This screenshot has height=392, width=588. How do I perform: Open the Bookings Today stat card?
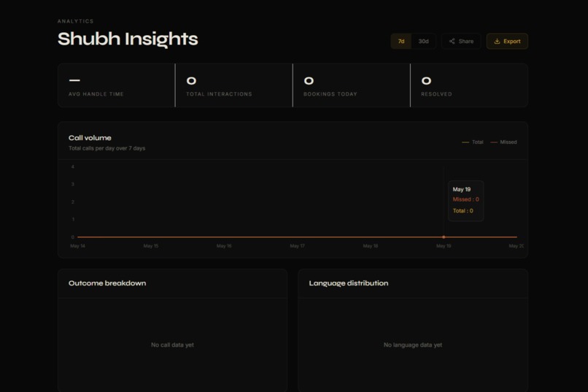(352, 85)
